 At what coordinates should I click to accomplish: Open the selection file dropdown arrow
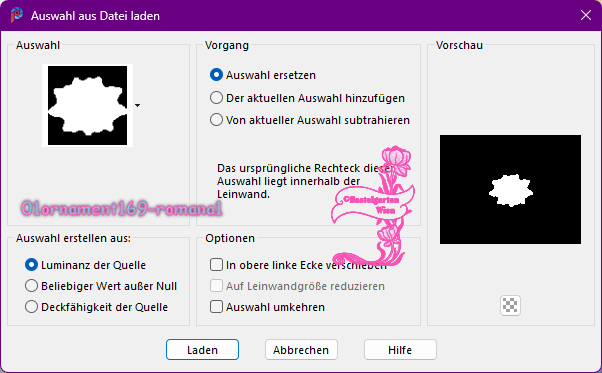(137, 105)
